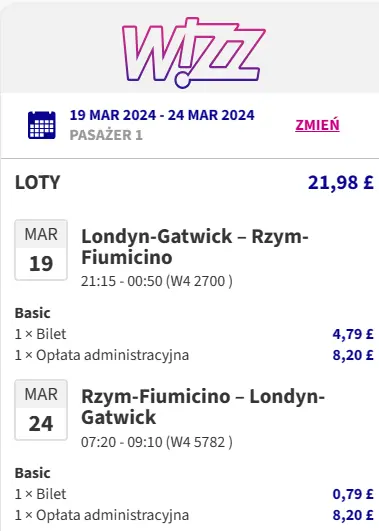The height and width of the screenshot is (531, 379).
Task: Click the total flights price 21,98 £
Action: [341, 183]
